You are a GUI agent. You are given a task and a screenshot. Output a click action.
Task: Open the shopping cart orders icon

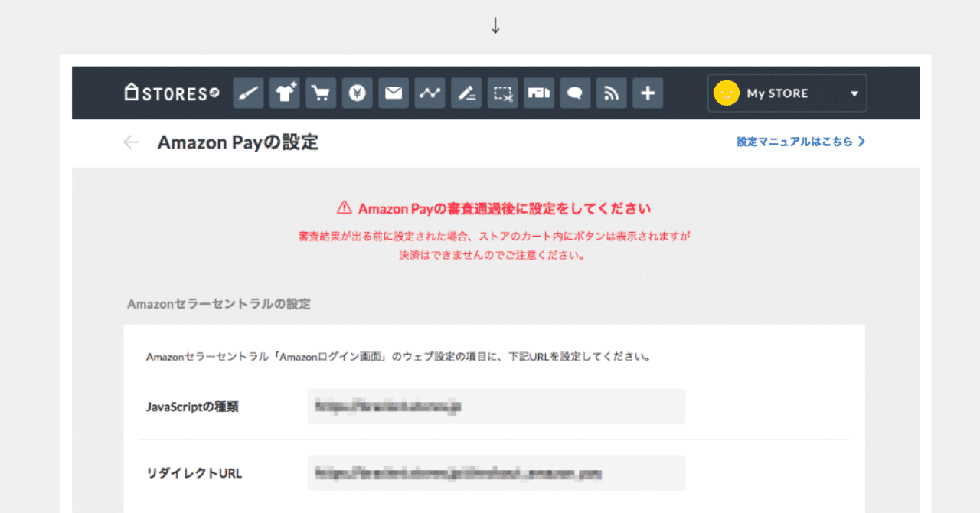[321, 93]
